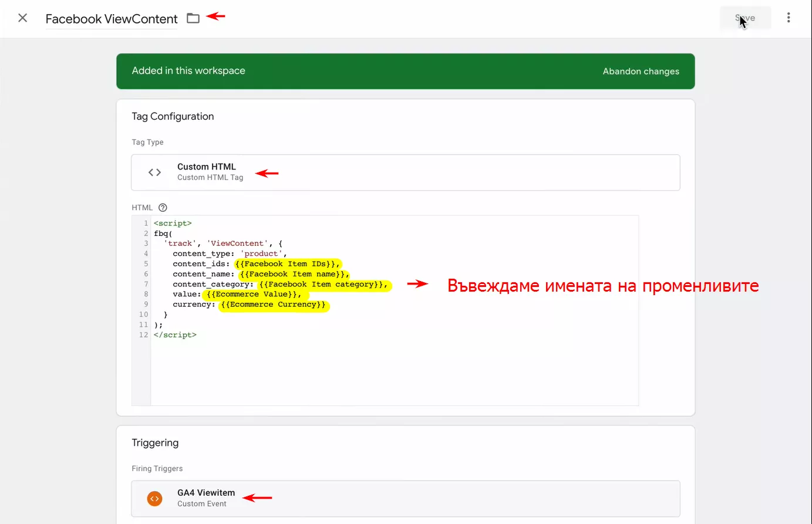Viewport: 812px width, 524px height.
Task: Click the Custom HTML code brackets icon
Action: (154, 173)
